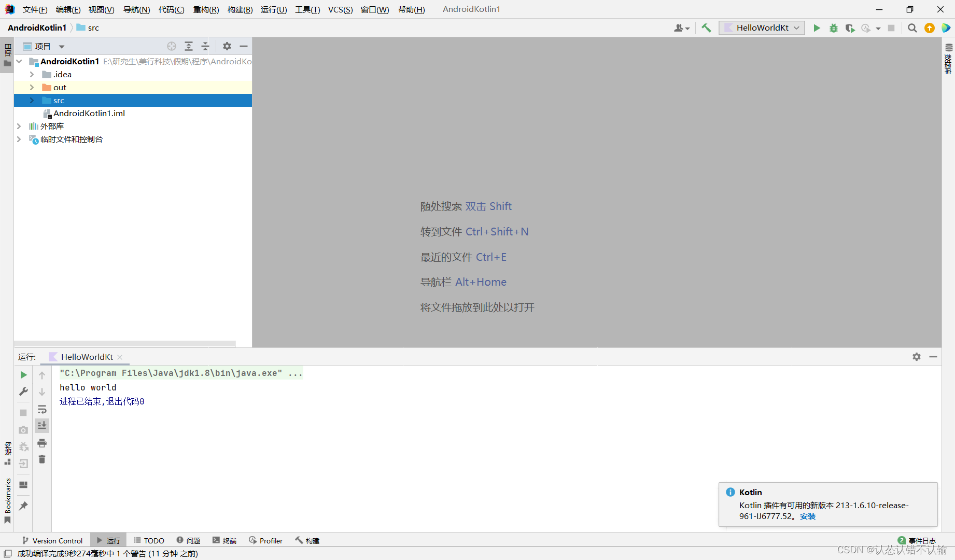Open run panel settings gear
Image resolution: width=955 pixels, height=560 pixels.
click(917, 357)
